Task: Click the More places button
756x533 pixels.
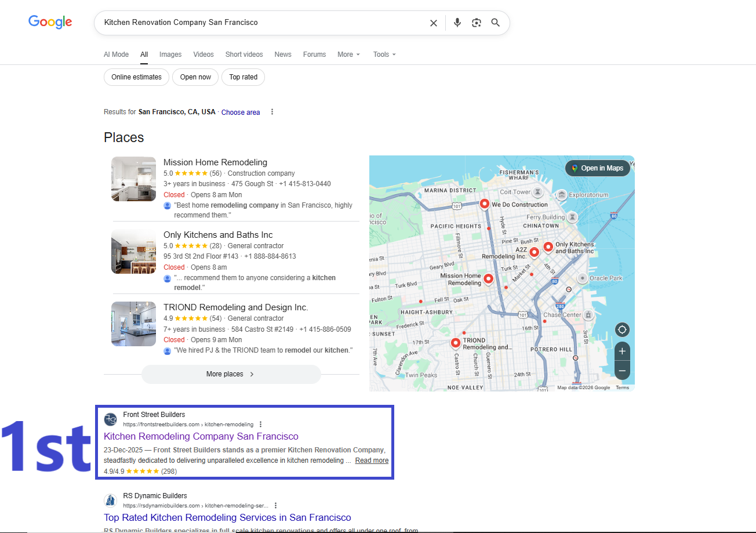Action: click(231, 374)
